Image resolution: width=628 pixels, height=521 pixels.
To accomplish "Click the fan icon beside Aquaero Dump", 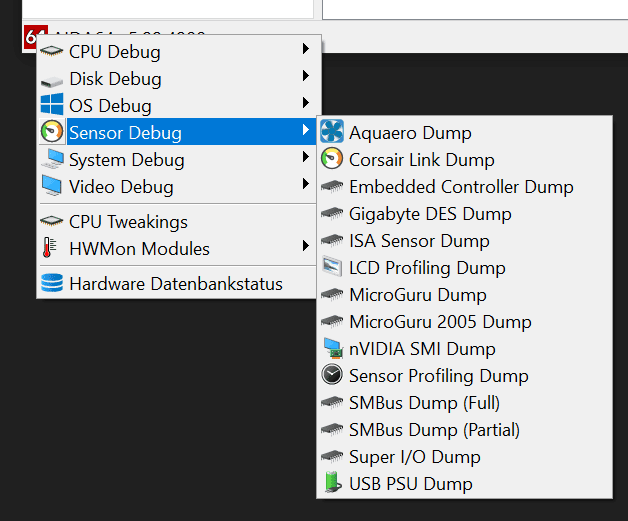I will (332, 131).
